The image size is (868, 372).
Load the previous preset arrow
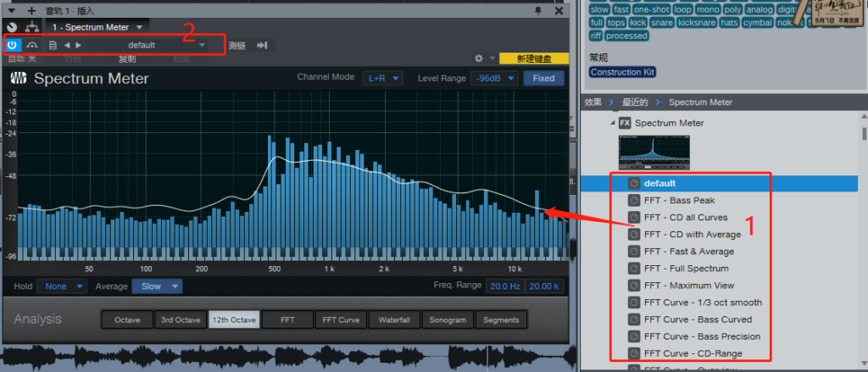pyautogui.click(x=67, y=46)
